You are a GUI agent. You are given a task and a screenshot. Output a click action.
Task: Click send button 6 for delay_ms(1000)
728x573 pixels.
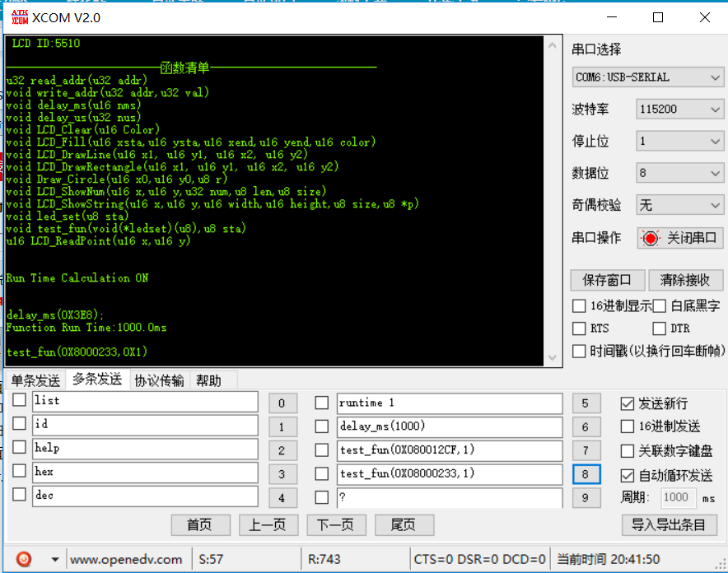[x=586, y=426]
